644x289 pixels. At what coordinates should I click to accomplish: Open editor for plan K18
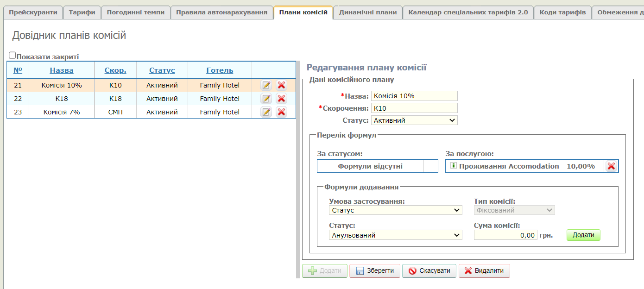click(x=266, y=99)
